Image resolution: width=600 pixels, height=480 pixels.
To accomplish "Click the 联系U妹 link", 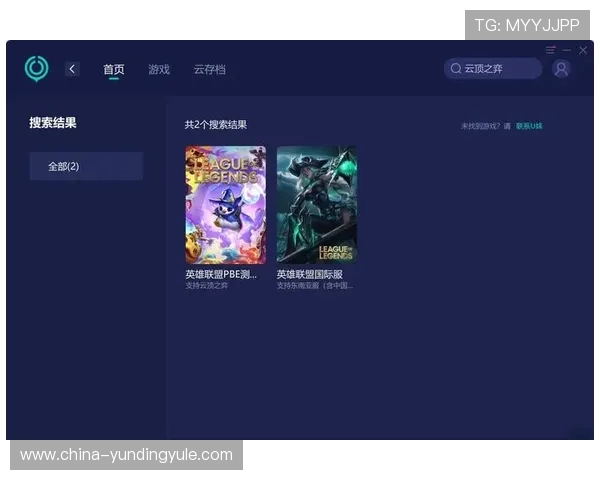I will pos(529,126).
